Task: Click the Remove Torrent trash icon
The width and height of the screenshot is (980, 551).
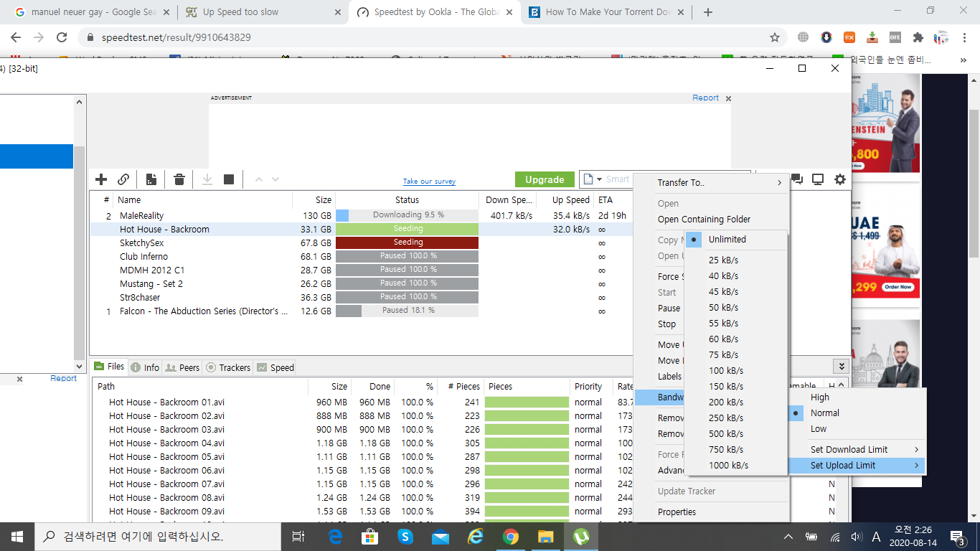Action: (x=179, y=179)
